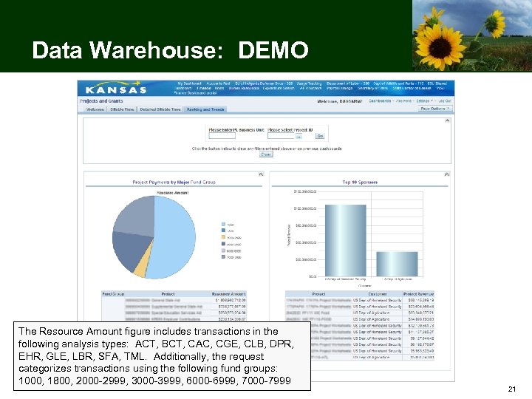The width and height of the screenshot is (532, 399).
Task: Collapse the Project Payments by Major Fund Group section
Action: coord(261,174)
